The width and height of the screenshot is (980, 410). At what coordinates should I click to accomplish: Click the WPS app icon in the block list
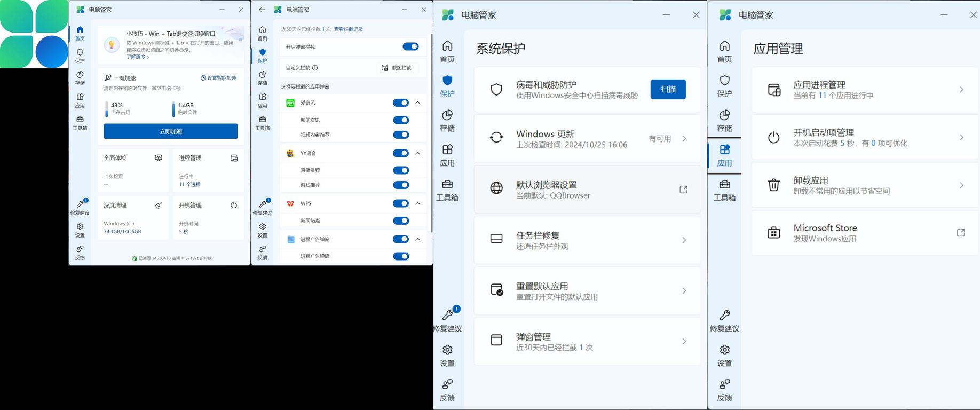[290, 203]
